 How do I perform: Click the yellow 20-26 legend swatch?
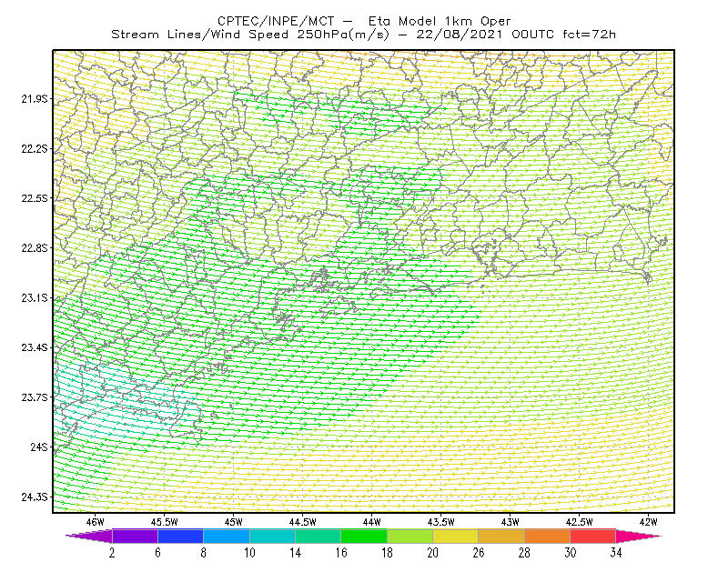456,536
